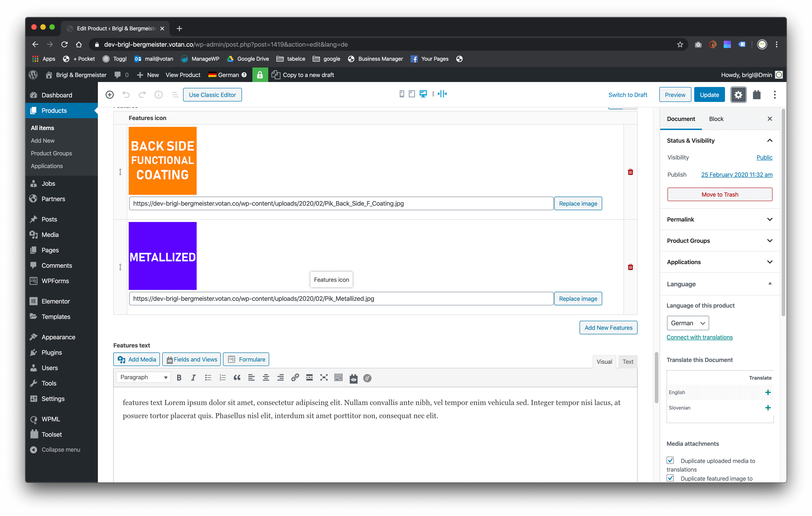This screenshot has width=812, height=516.
Task: Click the Update button
Action: (x=709, y=95)
